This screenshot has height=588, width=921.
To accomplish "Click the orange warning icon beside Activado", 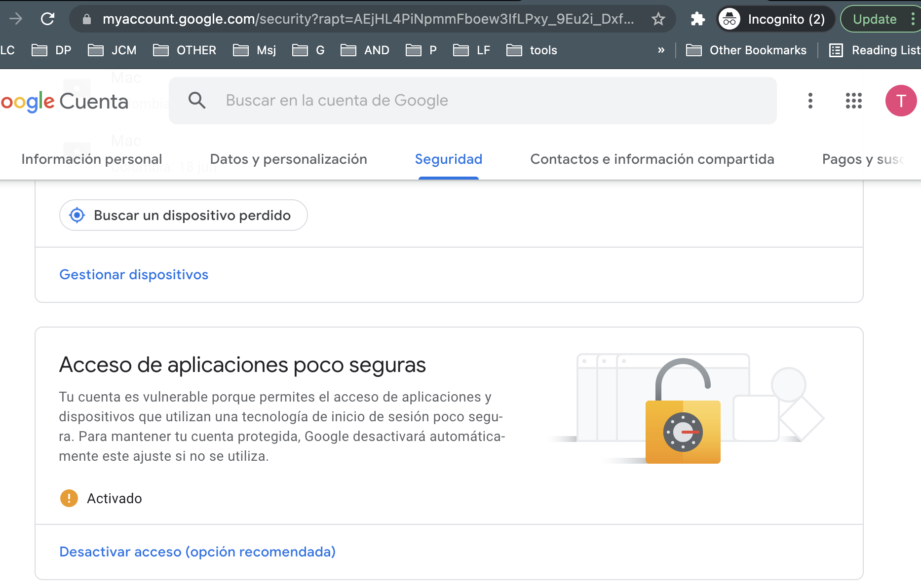I will coord(69,498).
